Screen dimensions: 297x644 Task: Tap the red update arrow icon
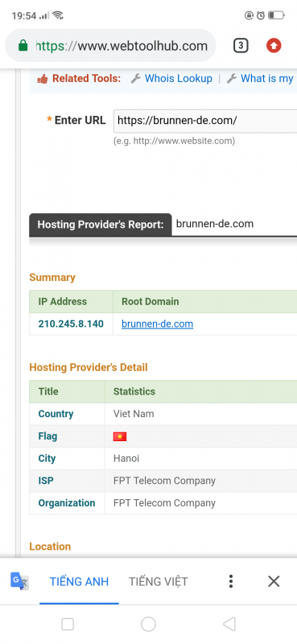tap(274, 46)
